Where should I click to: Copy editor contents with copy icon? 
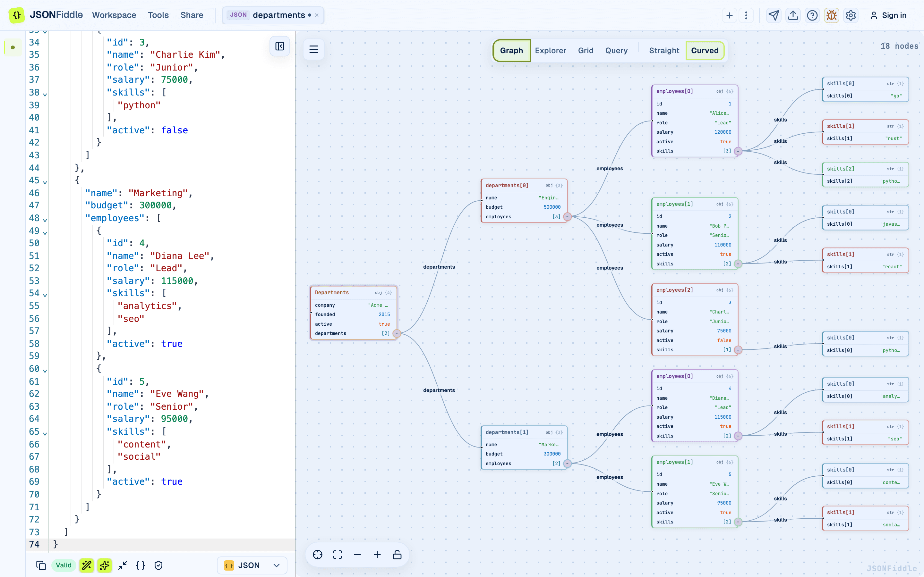point(41,565)
